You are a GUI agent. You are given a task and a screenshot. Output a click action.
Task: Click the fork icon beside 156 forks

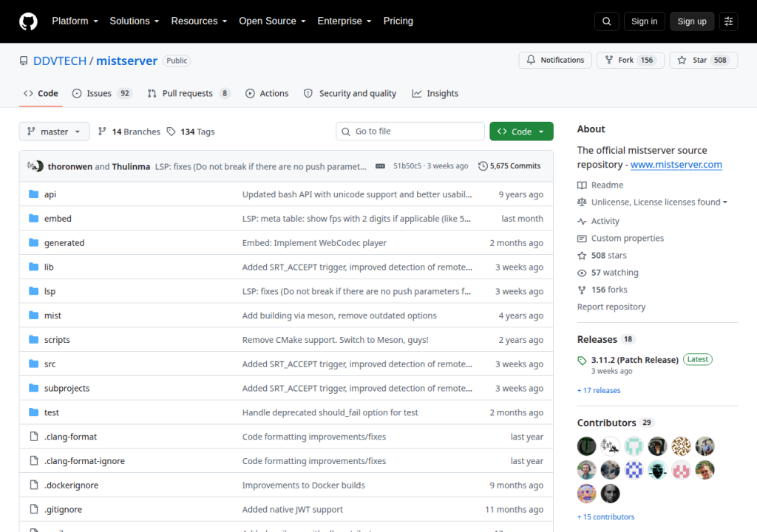[582, 290]
